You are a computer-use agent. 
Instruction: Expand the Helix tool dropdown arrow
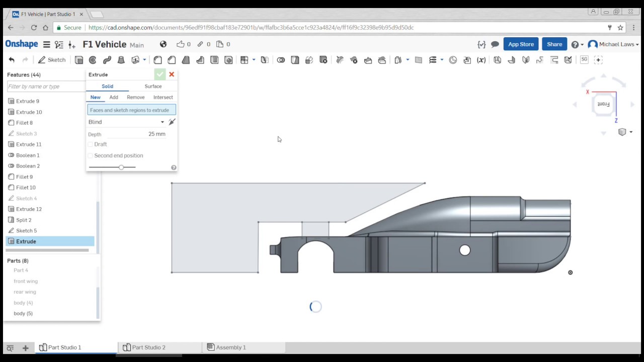click(x=442, y=60)
